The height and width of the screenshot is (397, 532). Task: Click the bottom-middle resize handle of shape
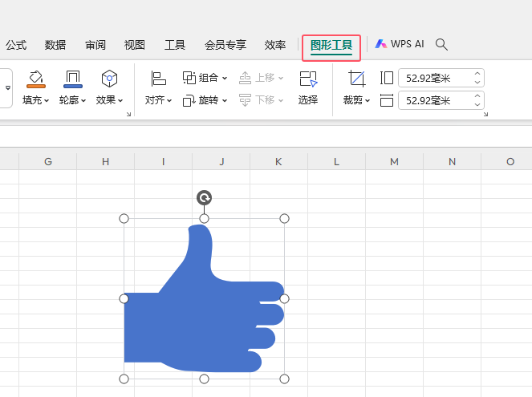pos(204,379)
